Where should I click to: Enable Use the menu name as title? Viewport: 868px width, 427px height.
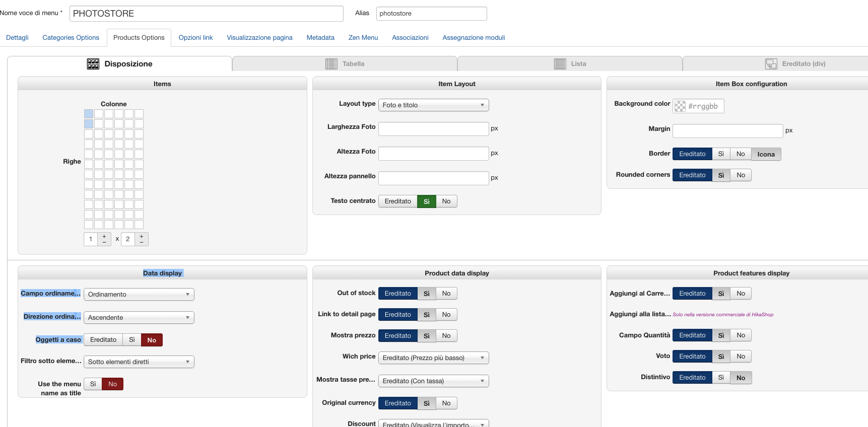pos(93,384)
